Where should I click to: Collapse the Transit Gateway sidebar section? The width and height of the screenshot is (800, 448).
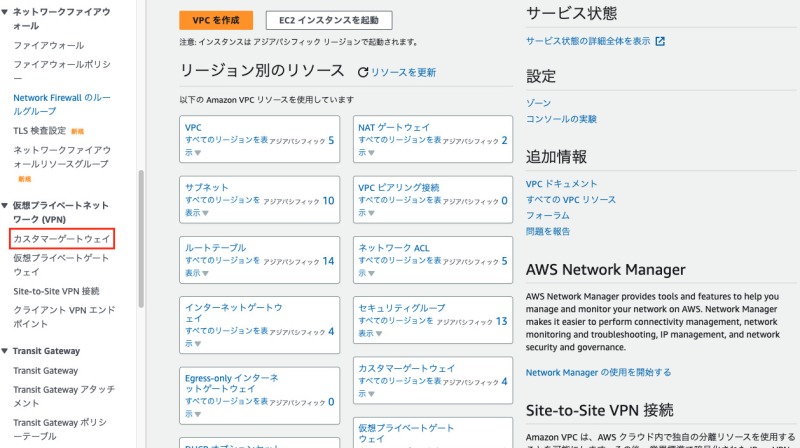point(6,351)
